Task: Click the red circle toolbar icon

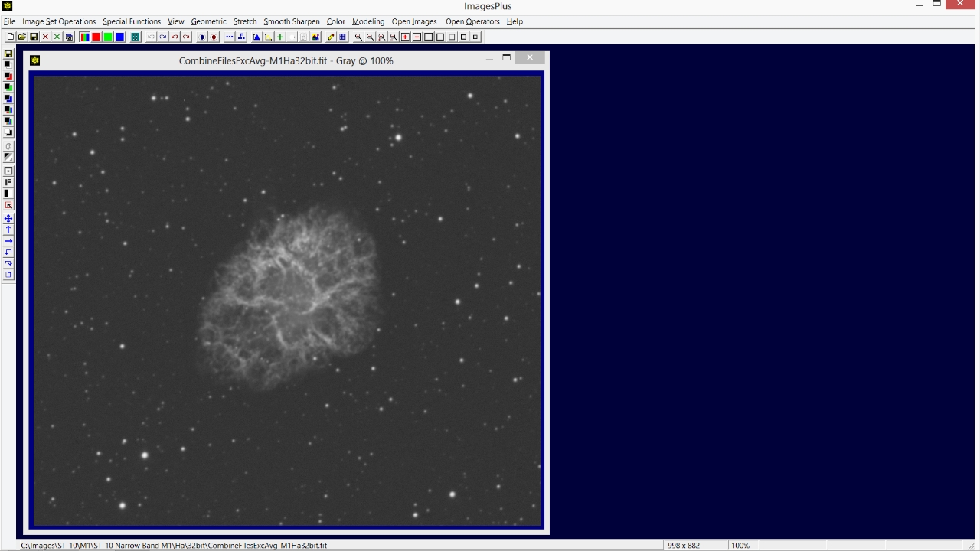Action: click(214, 37)
